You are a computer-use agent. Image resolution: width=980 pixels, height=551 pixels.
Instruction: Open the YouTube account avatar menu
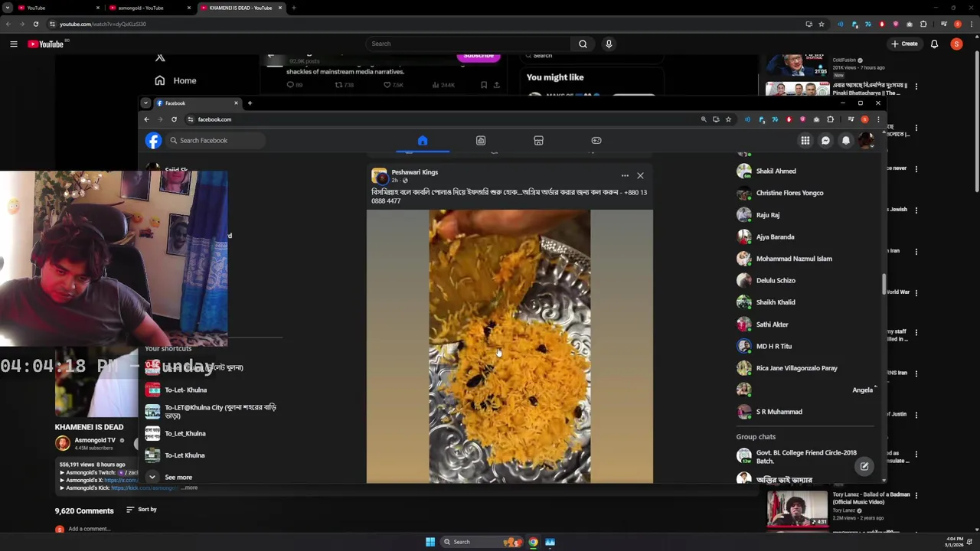(956, 44)
